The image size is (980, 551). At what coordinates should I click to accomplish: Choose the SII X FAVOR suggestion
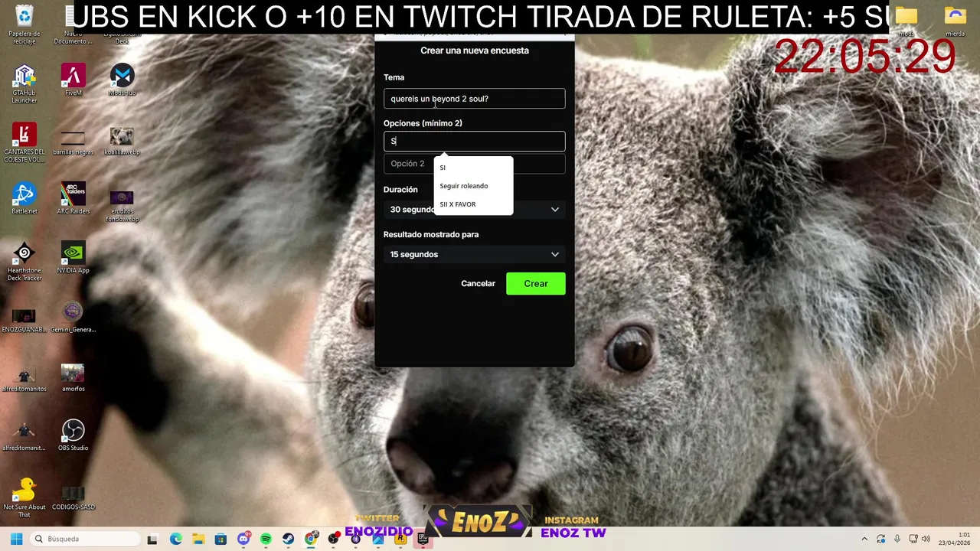[x=473, y=204]
